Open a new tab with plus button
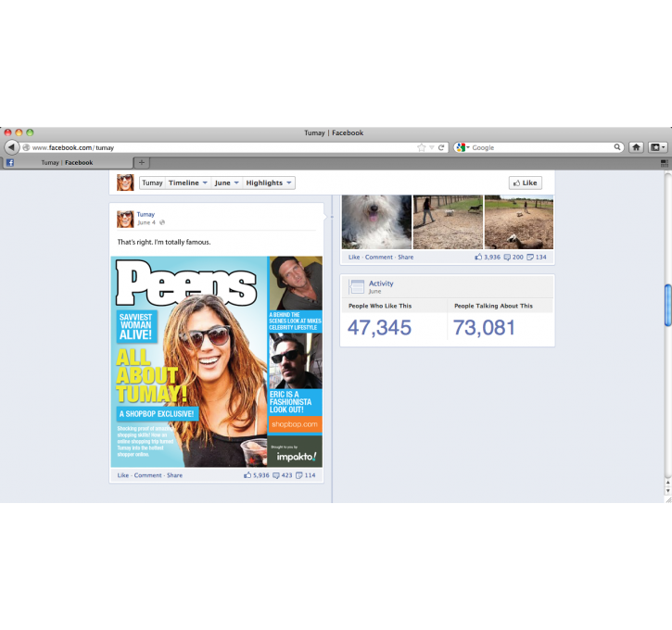Viewport: 672px width, 630px height. point(142,163)
